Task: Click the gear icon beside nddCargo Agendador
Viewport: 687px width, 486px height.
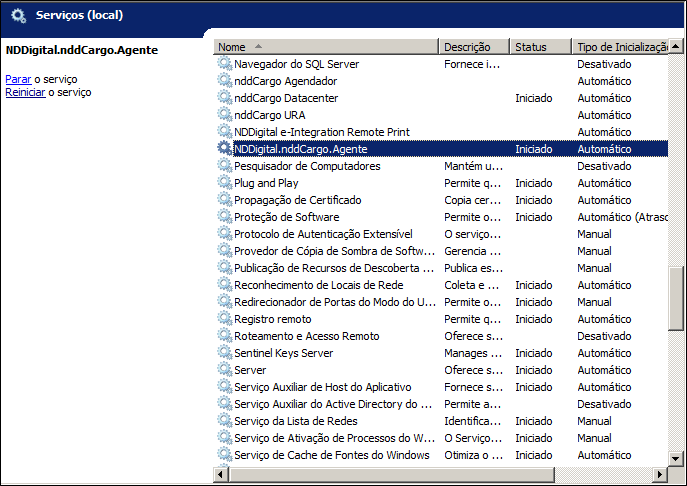Action: click(224, 81)
